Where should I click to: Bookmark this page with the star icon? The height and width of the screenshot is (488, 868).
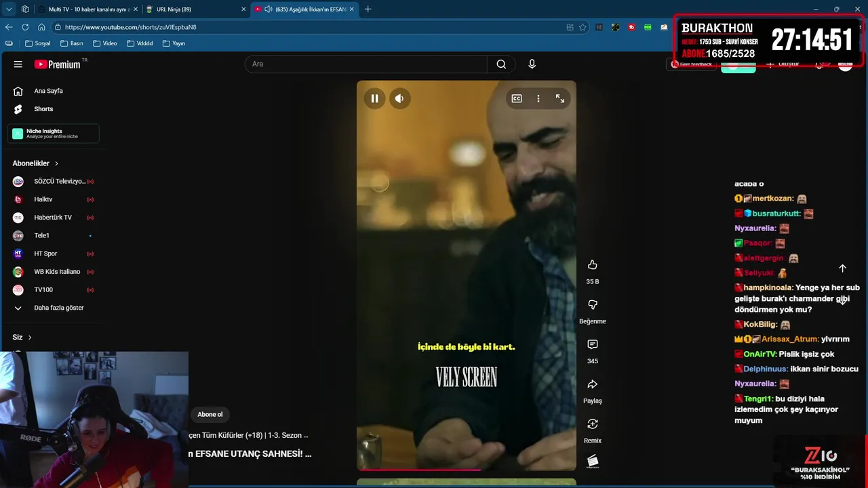click(583, 27)
